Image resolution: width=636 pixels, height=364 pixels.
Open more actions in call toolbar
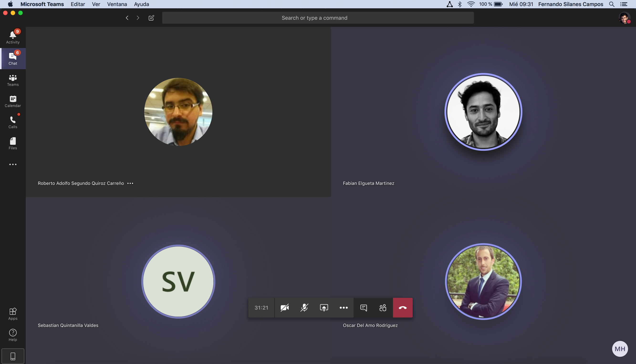click(x=343, y=308)
